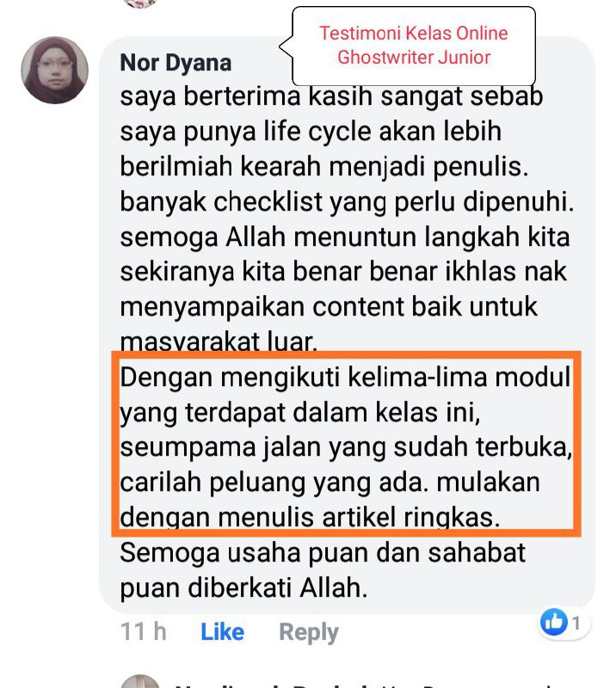Click the partial avatar at the top

[139, 3]
